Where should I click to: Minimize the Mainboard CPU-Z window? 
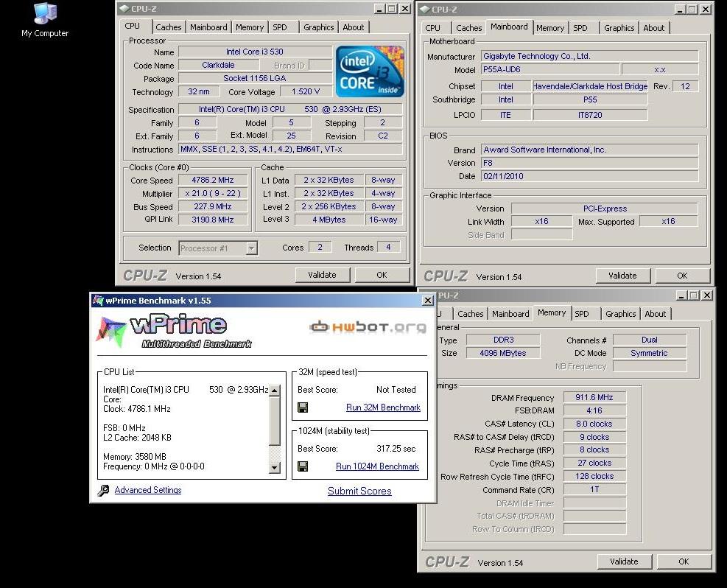680,10
